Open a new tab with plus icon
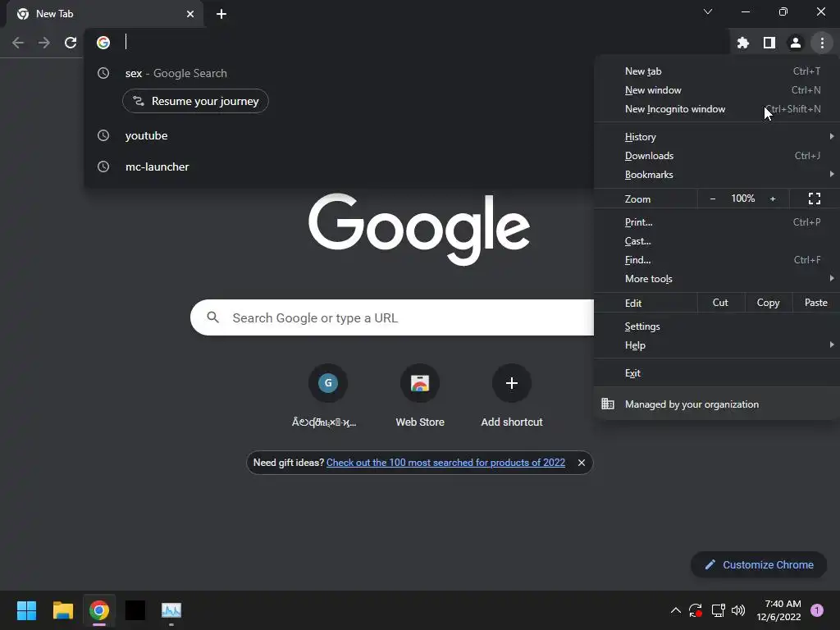The height and width of the screenshot is (630, 840). [221, 14]
